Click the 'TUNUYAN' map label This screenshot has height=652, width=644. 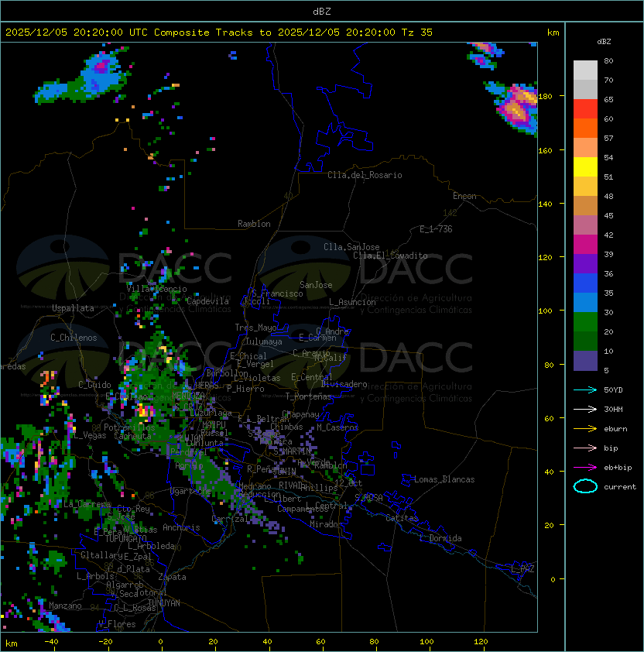(164, 603)
